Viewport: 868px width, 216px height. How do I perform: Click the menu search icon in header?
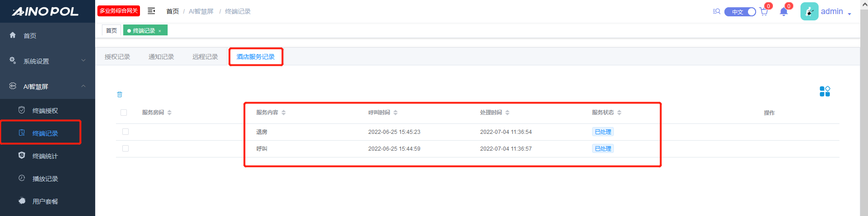coord(716,11)
